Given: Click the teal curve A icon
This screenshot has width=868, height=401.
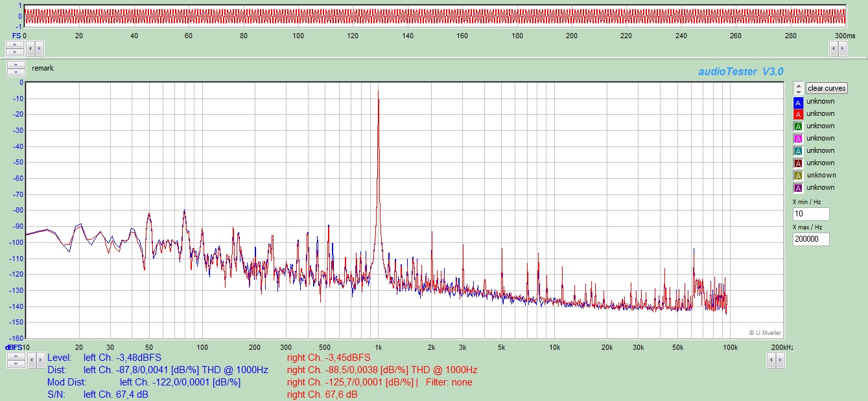Looking at the screenshot, I should point(798,151).
